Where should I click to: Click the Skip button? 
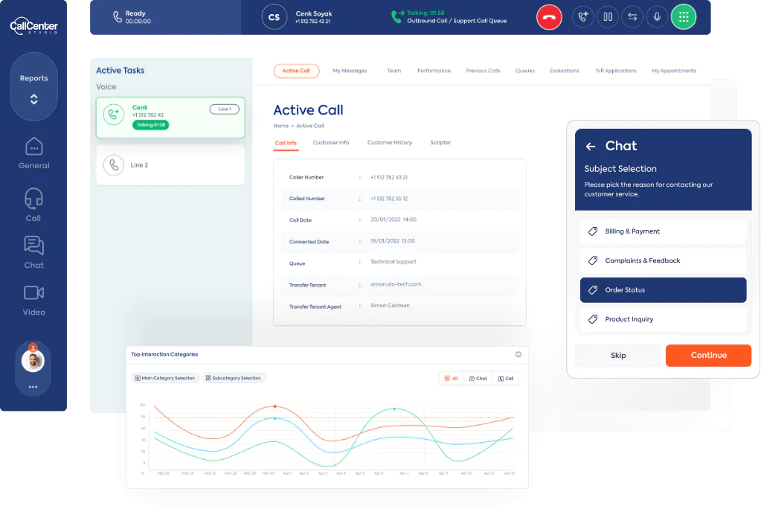click(617, 356)
